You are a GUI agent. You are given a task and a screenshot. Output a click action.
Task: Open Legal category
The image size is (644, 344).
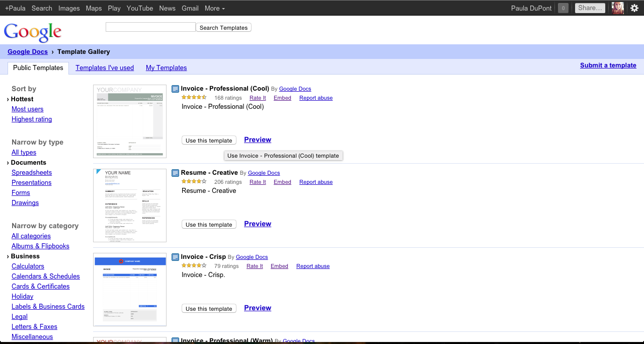click(x=20, y=317)
